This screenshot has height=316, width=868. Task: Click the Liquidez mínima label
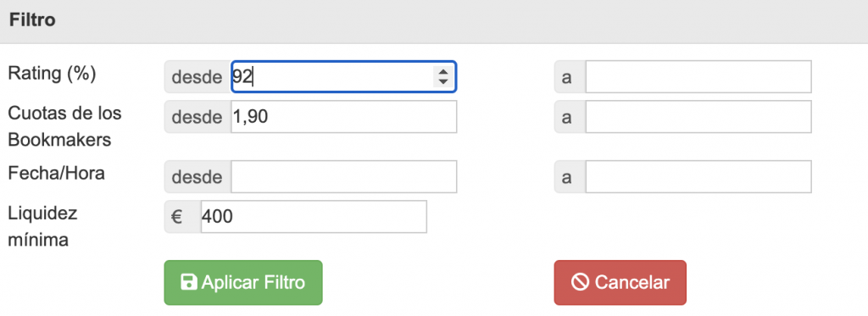pos(42,227)
